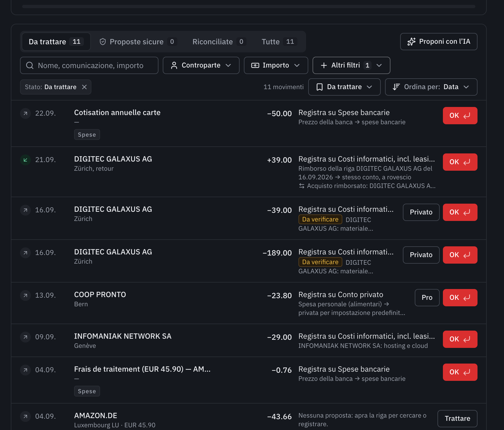Click the horizontal scrollbar at the top panel
Viewport: 504px width, 430px height.
249,6
